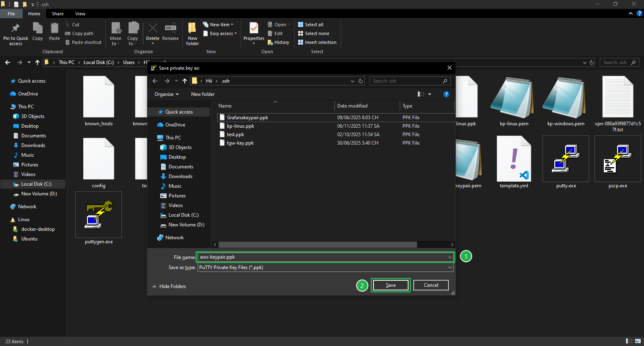Screen dimensions: 644x346
Task: Click Cut in the Clipboard group
Action: click(x=72, y=25)
